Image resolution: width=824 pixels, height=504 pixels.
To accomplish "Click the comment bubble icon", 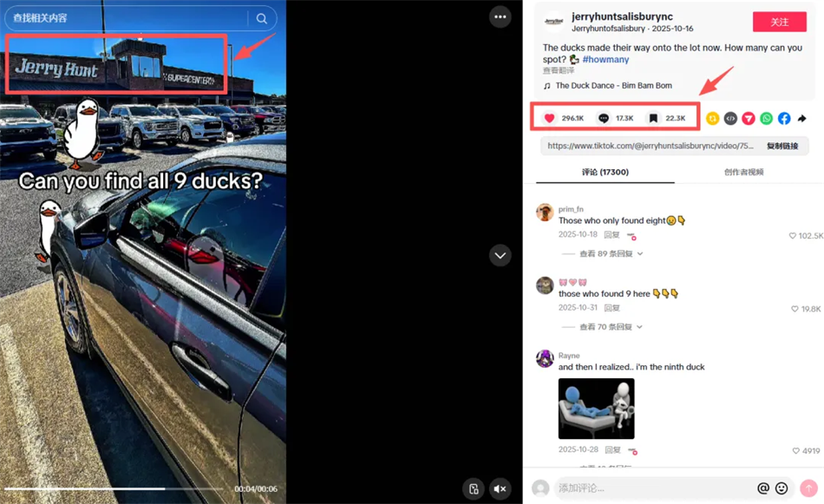I will 604,118.
